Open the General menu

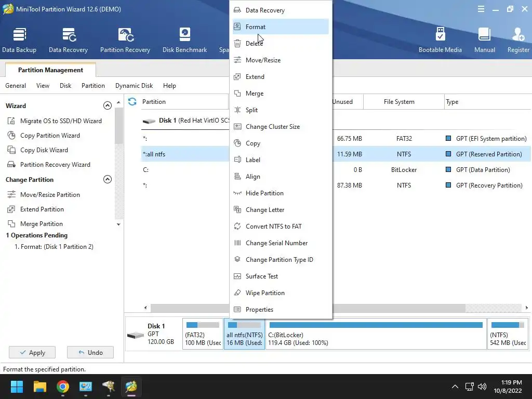[x=16, y=86]
